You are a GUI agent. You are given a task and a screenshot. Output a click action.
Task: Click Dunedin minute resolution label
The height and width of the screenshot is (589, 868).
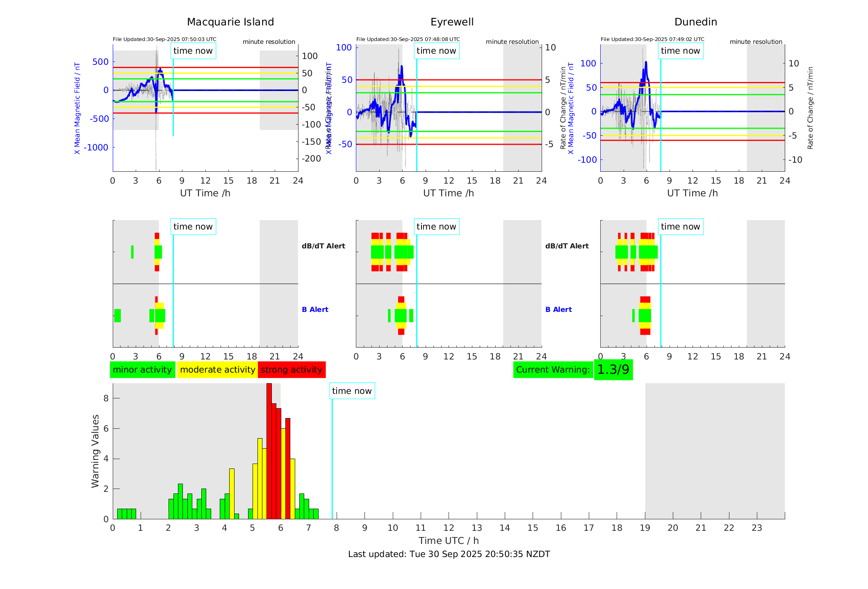coord(756,42)
